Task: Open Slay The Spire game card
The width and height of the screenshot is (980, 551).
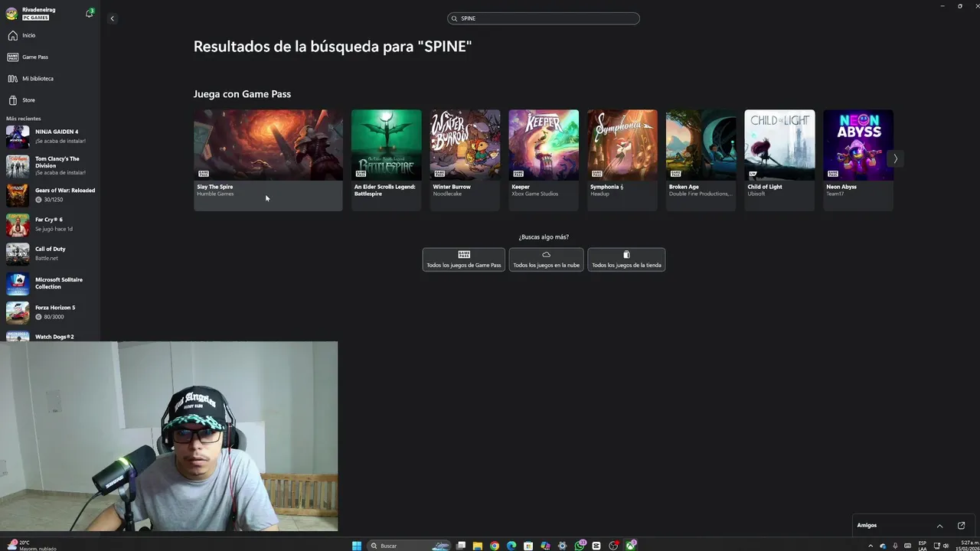Action: [268, 159]
